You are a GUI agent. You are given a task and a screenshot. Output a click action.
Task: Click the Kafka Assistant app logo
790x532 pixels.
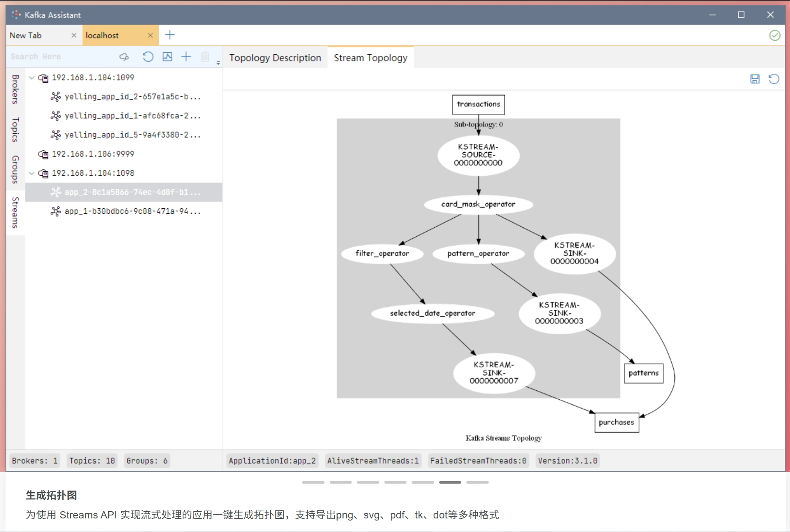tap(16, 15)
